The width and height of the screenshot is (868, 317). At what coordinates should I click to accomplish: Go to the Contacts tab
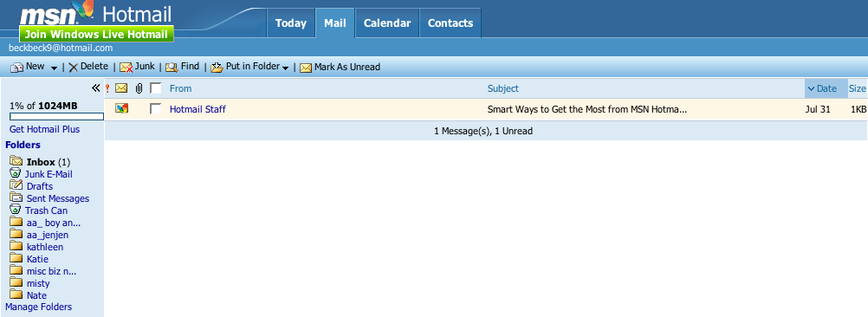[450, 23]
